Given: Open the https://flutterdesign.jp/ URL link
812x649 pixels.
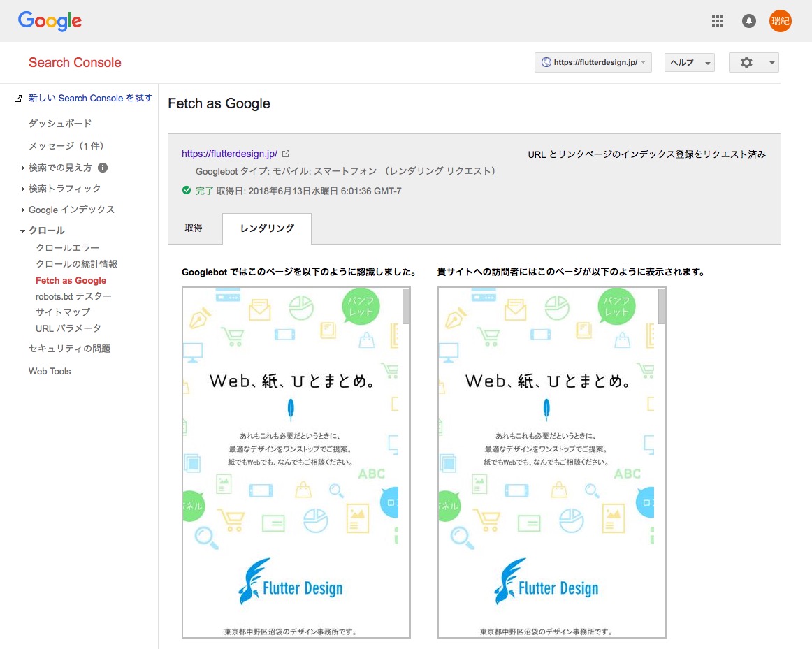Looking at the screenshot, I should pos(229,154).
